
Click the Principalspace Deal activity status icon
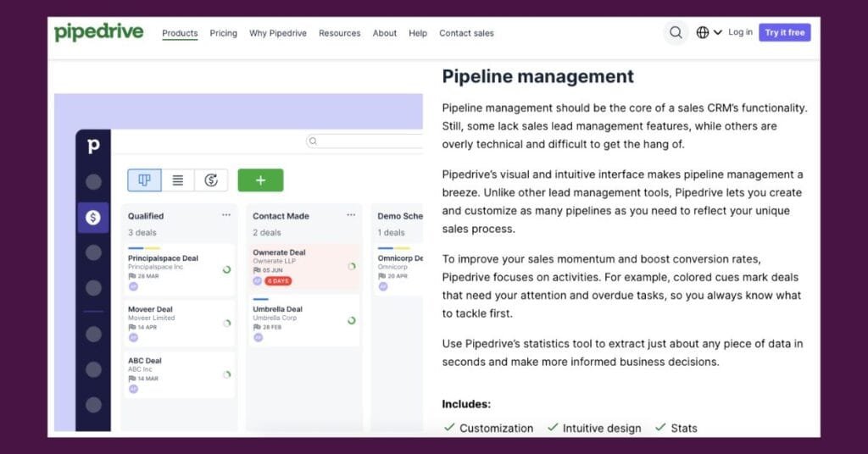[x=226, y=270]
